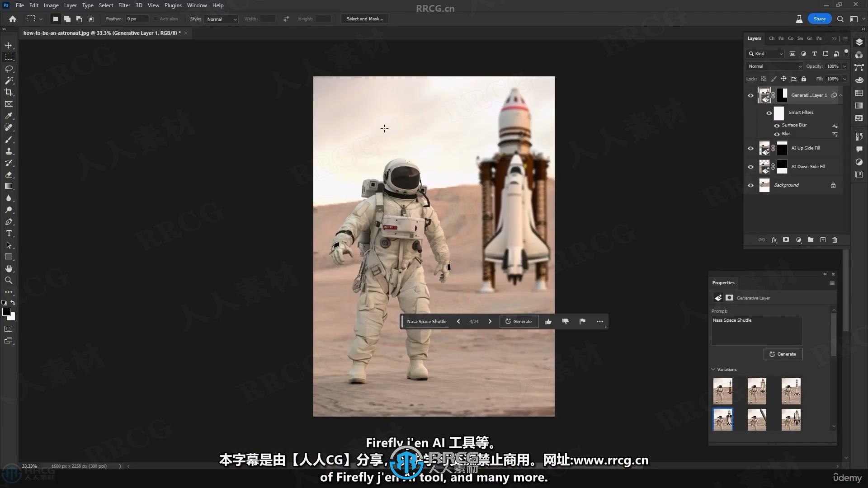The width and height of the screenshot is (868, 488).
Task: Thumbs up the generated variation
Action: pyautogui.click(x=548, y=321)
